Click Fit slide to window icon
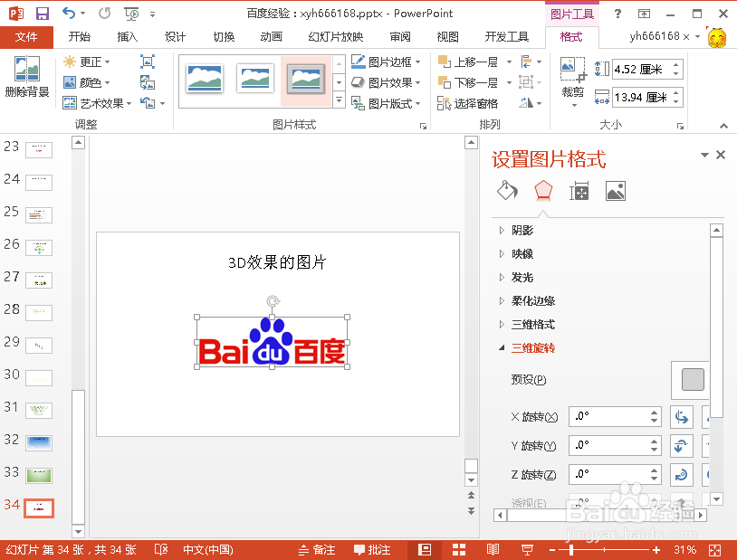The height and width of the screenshot is (560, 737). pos(715,550)
